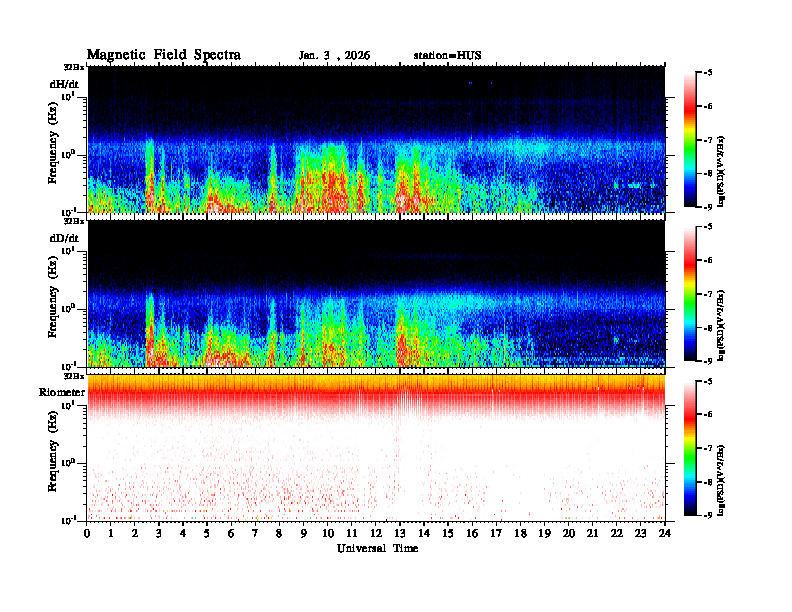Click the "Magnetic Field Spectra" title
The width and height of the screenshot is (792, 612).
coord(164,55)
